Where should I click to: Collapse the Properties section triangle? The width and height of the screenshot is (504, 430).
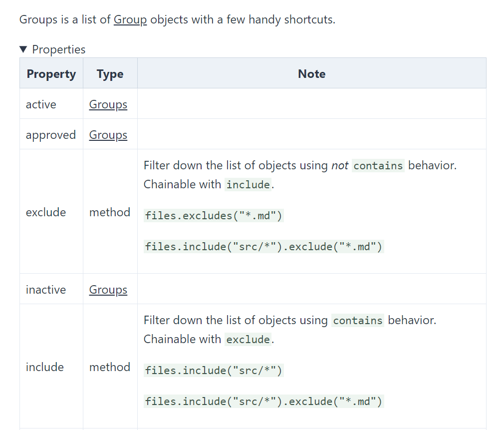pos(23,49)
